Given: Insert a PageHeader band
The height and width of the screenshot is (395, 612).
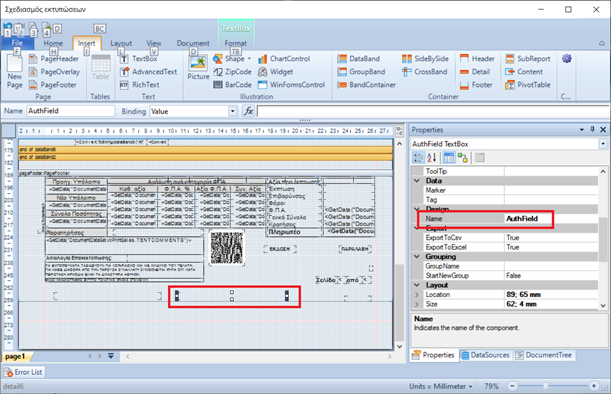Looking at the screenshot, I should 54,59.
